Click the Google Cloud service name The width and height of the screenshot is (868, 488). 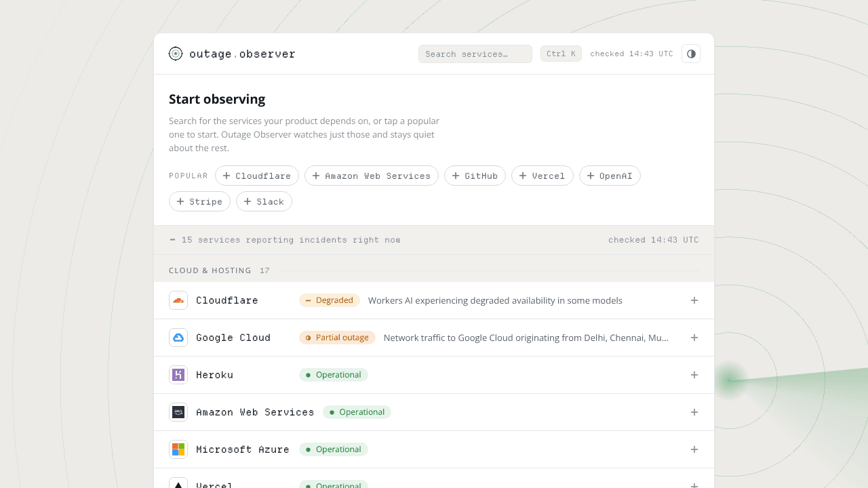coord(233,338)
